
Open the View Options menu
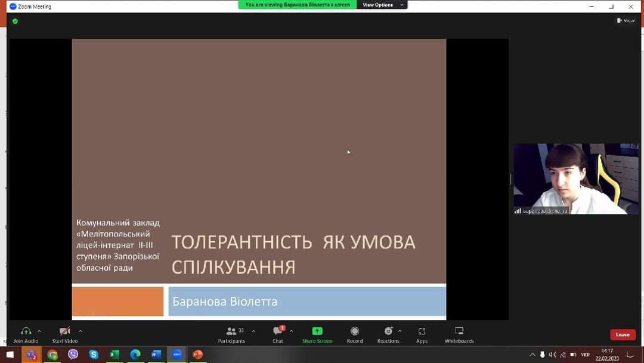[382, 5]
